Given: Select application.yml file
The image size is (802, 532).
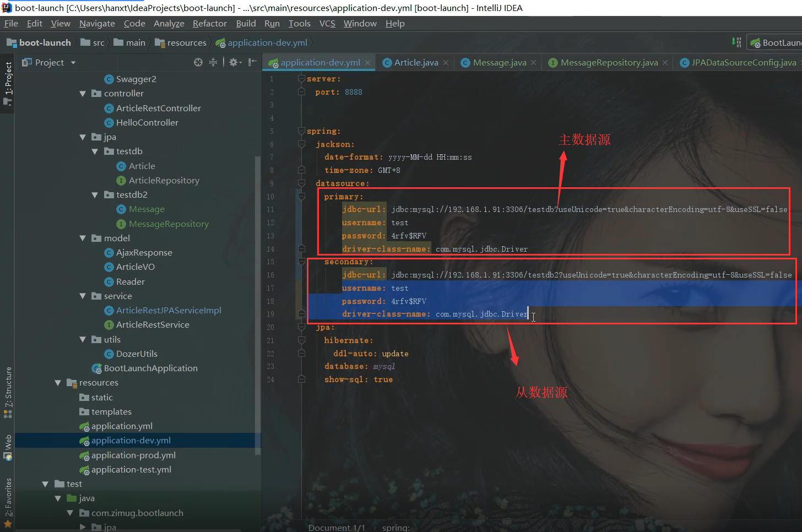Looking at the screenshot, I should [116, 426].
